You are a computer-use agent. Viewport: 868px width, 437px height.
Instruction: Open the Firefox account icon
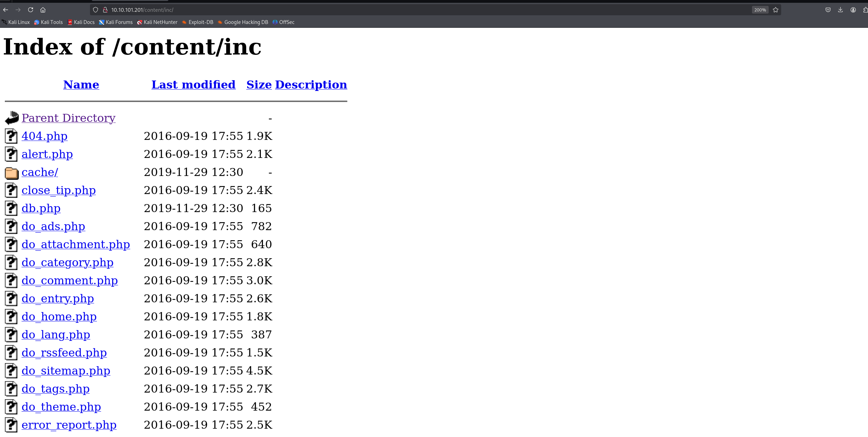pos(853,10)
